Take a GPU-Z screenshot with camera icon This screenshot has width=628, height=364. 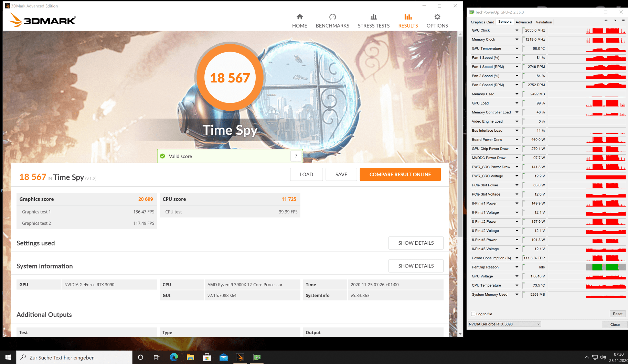[x=606, y=21]
